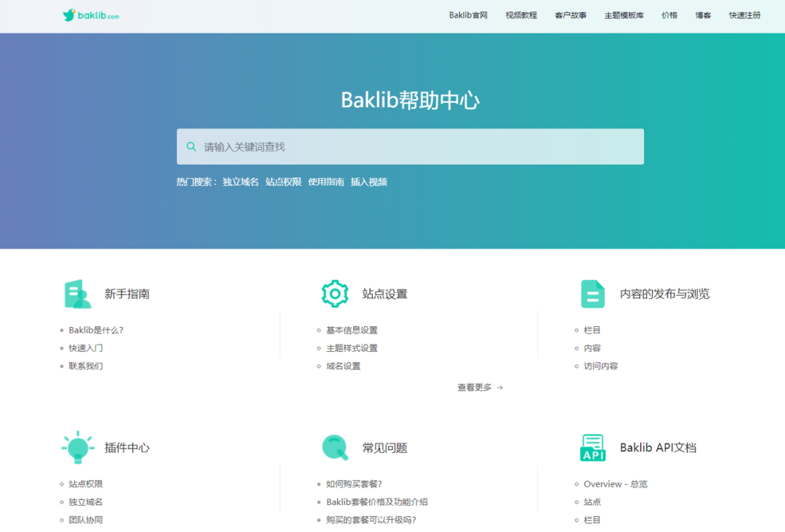Screen dimensions: 785x532
Task: Open the Baklib API文档 heading
Action: click(x=658, y=448)
